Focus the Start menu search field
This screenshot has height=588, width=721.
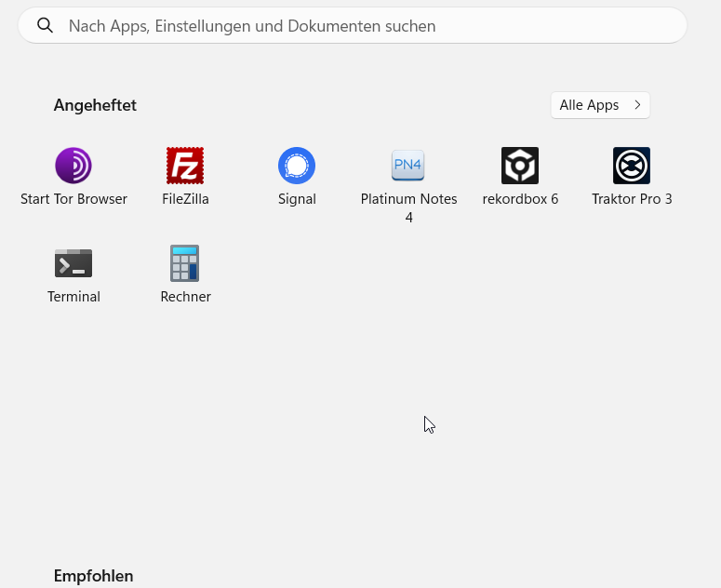[353, 26]
